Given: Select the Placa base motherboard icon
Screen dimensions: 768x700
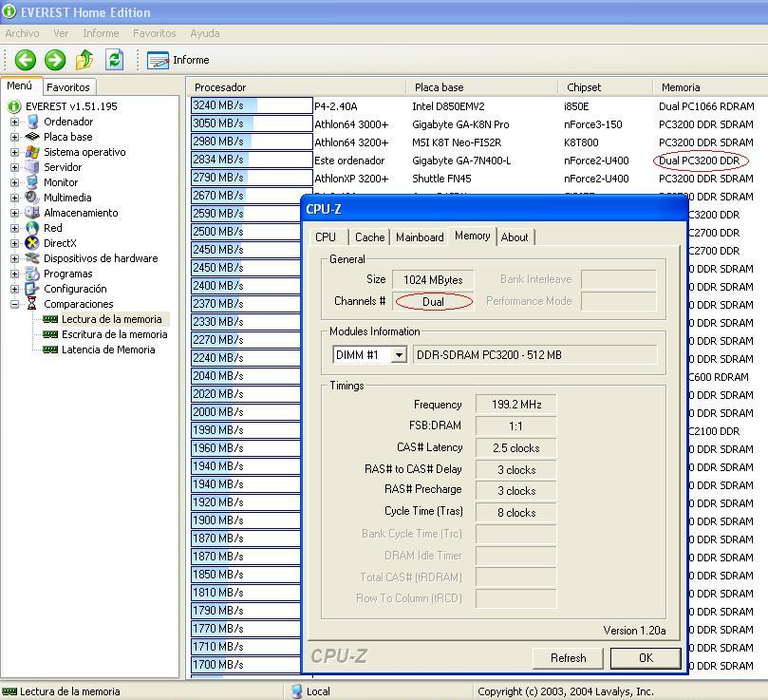Looking at the screenshot, I should click(32, 137).
